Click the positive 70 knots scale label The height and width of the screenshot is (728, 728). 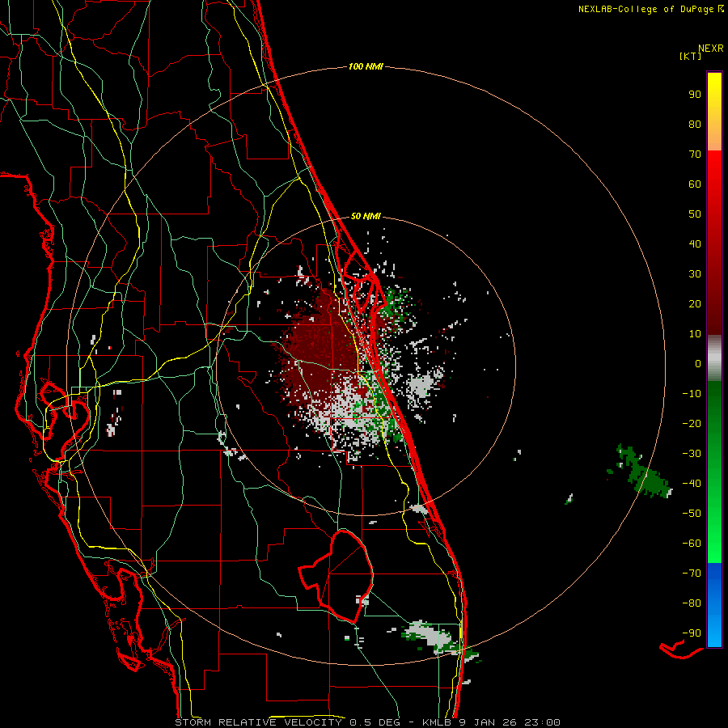point(695,154)
